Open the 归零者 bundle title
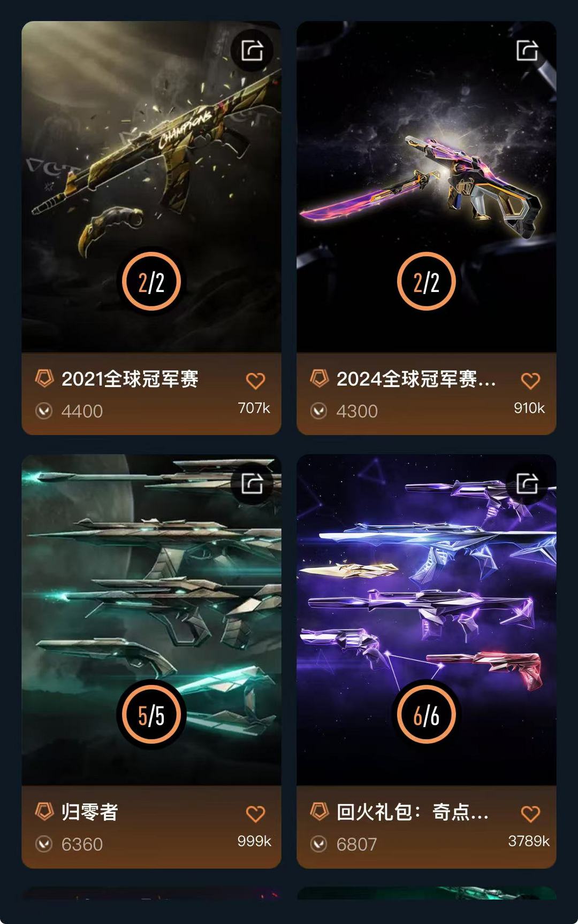 (89, 812)
